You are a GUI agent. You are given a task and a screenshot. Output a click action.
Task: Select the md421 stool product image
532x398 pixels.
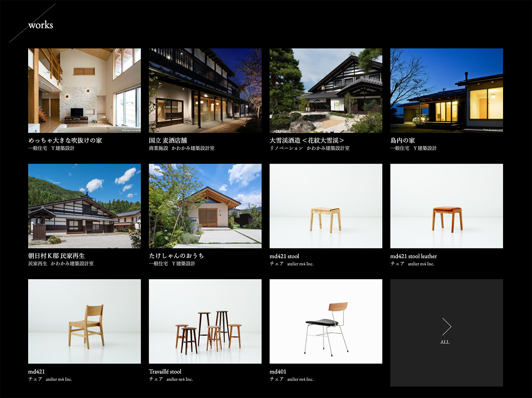[x=326, y=206]
